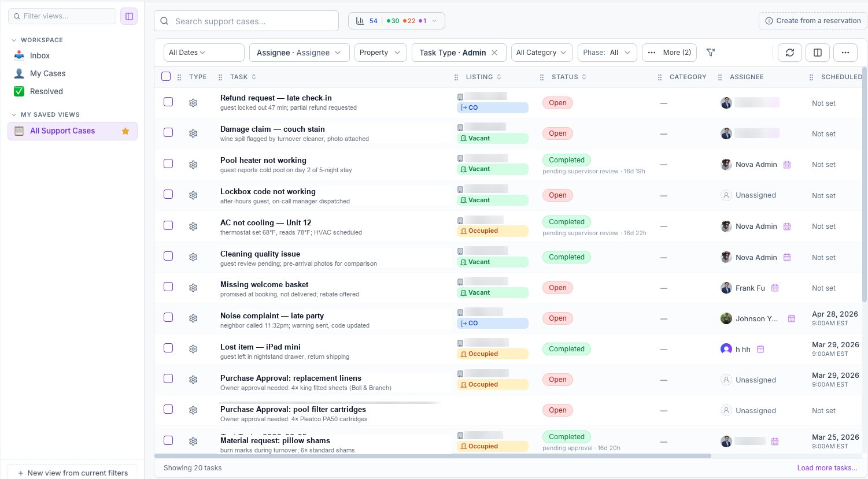
Task: Remove the Task Type Admin filter
Action: [494, 53]
